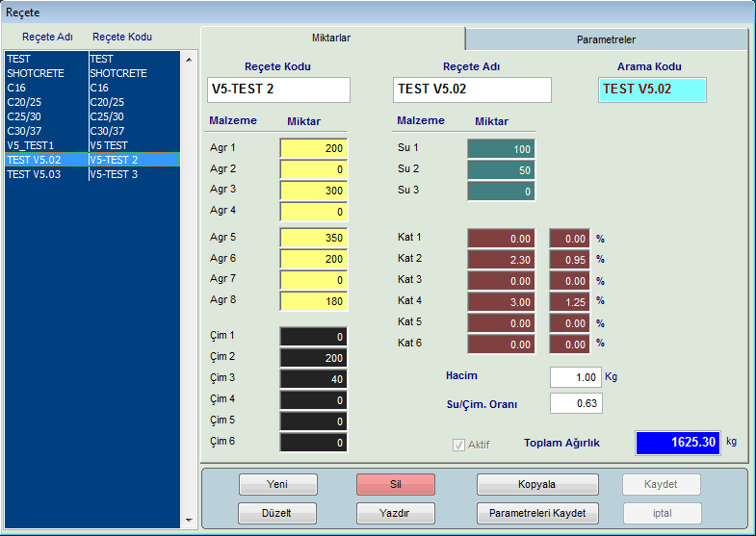Image resolution: width=756 pixels, height=536 pixels.
Task: Print recipe with Yazdır button
Action: tap(395, 513)
